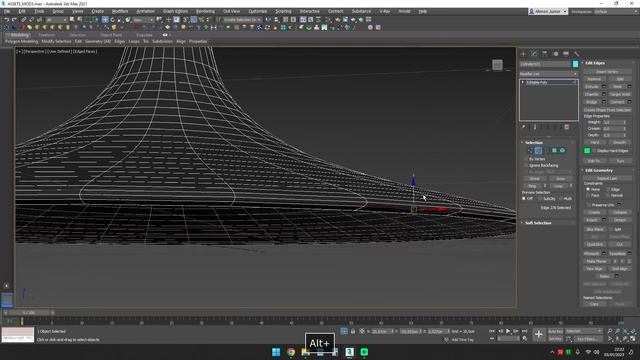The width and height of the screenshot is (640, 360).
Task: Select Vertex sub-object level icon
Action: 530,151
